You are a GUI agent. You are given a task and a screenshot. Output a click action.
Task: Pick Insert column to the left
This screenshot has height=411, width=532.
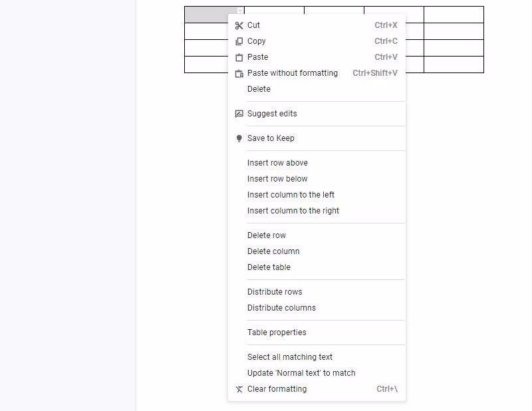point(291,195)
